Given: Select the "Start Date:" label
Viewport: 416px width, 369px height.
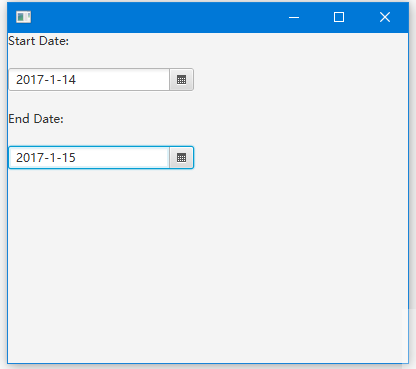Looking at the screenshot, I should click(x=39, y=41).
